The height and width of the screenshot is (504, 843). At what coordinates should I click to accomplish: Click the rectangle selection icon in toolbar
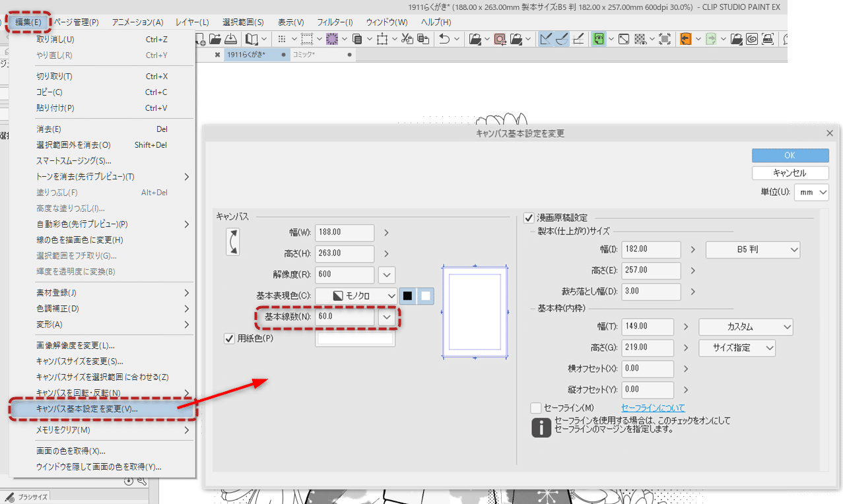(306, 39)
